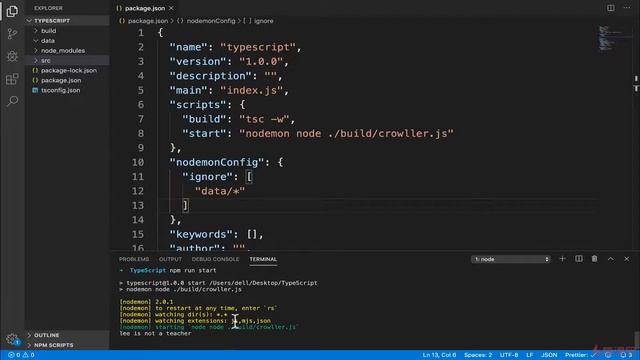Open the Manage gear menu
This screenshot has height=360, width=640.
tap(12, 339)
